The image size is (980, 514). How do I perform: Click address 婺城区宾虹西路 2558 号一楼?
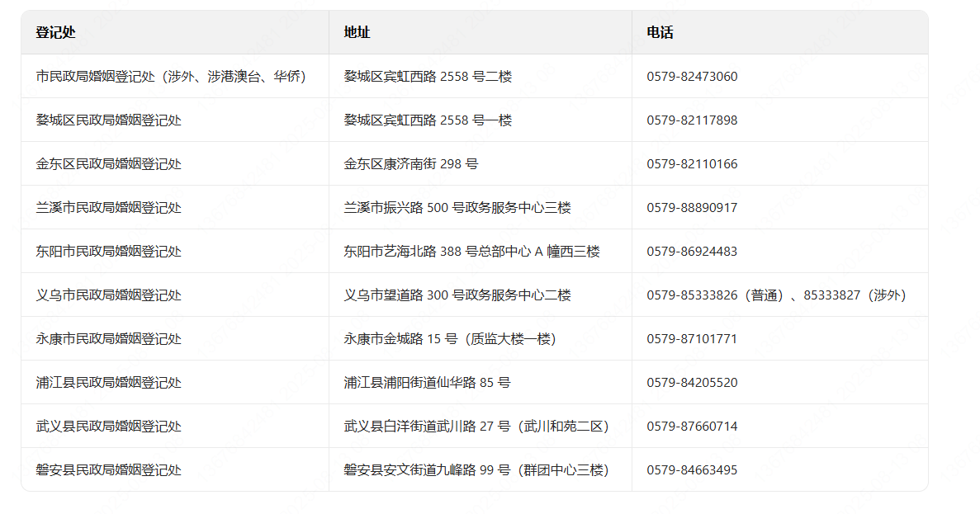click(x=428, y=120)
